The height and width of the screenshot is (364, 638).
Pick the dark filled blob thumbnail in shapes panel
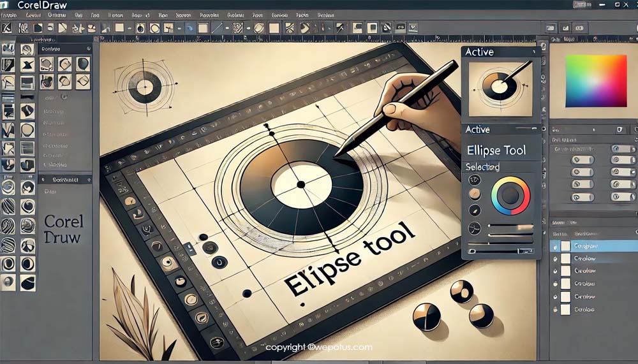click(82, 64)
